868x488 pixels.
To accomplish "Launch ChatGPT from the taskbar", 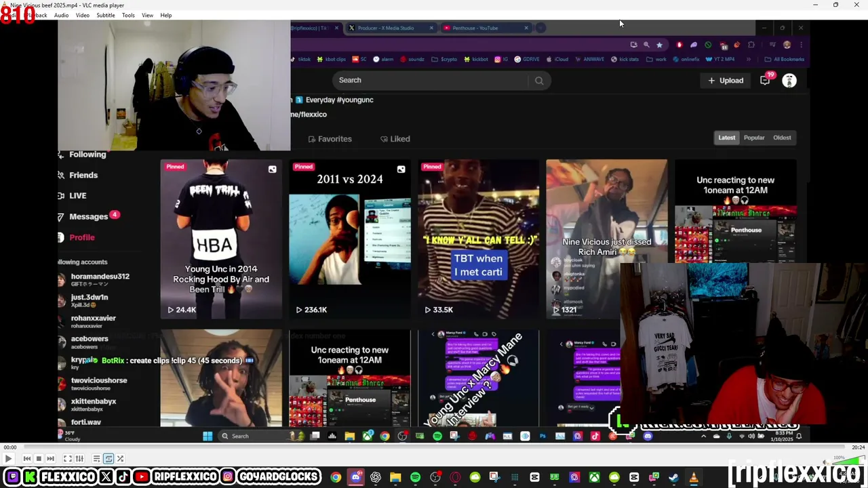I will pyautogui.click(x=376, y=478).
